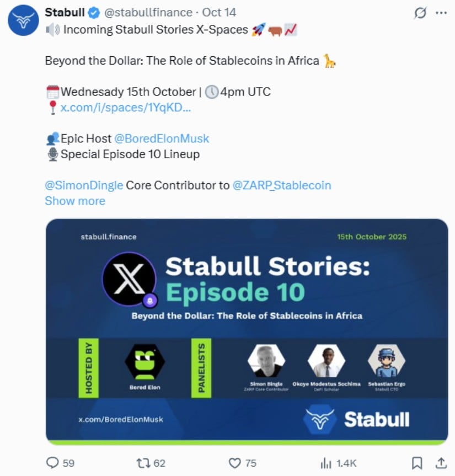Expand post text with Show more
The height and width of the screenshot is (476, 455).
pyautogui.click(x=75, y=201)
